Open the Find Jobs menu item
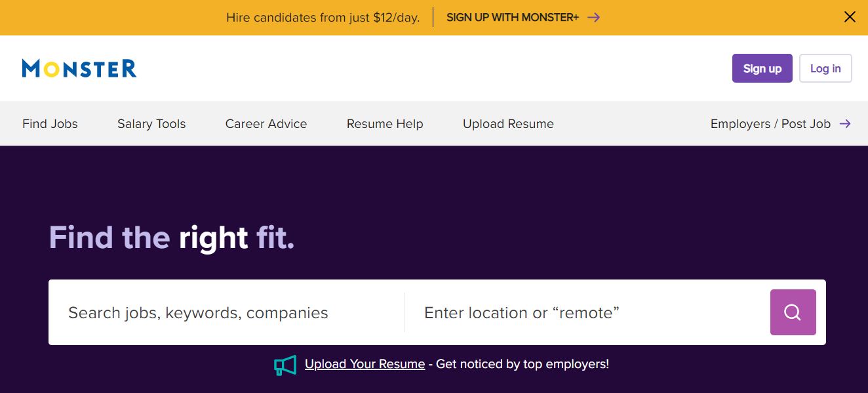Viewport: 868px width, 393px height. [50, 123]
